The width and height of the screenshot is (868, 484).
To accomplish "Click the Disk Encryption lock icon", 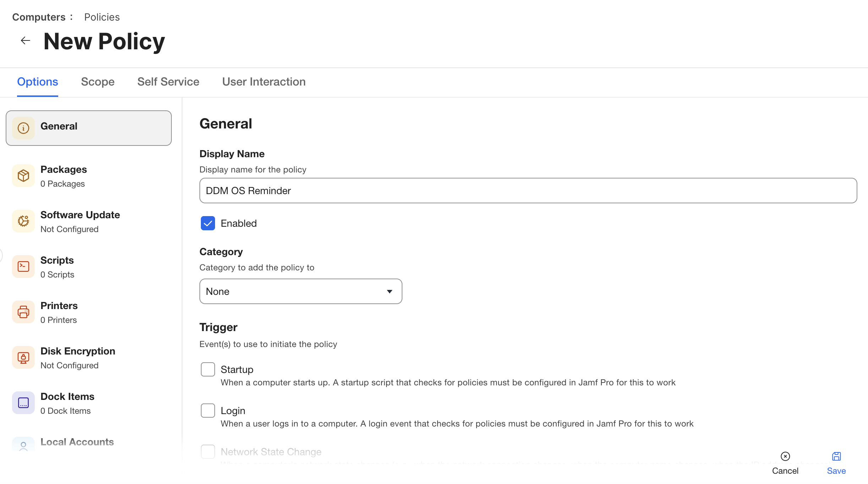I will [x=23, y=357].
